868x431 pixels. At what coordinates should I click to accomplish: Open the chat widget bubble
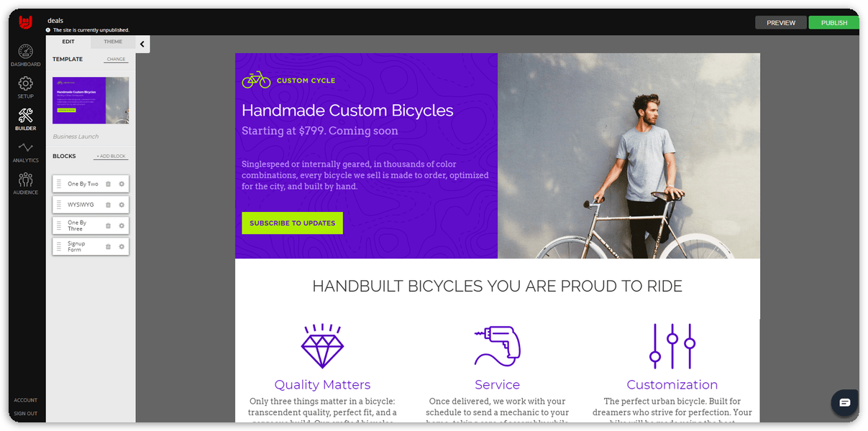coord(844,402)
